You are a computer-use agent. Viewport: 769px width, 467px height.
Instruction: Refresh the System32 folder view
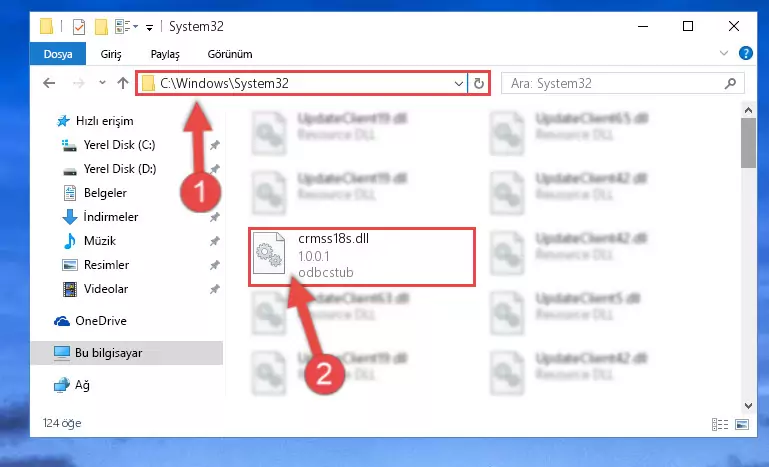(479, 83)
